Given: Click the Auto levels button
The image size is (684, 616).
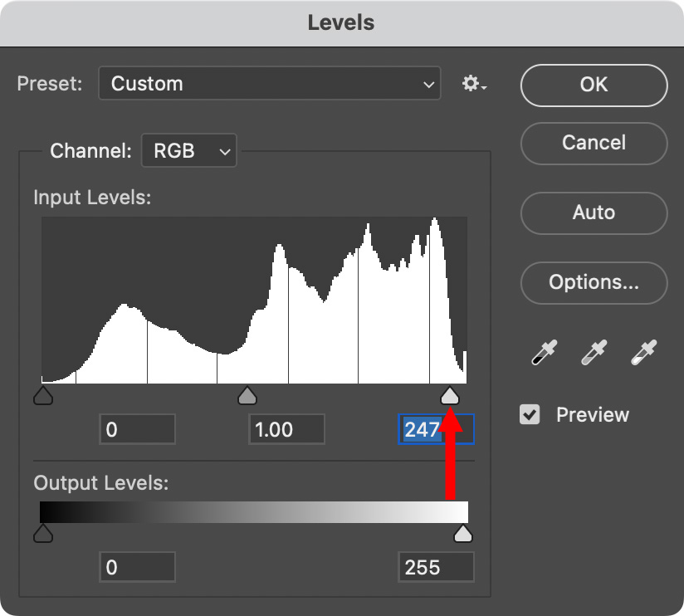Looking at the screenshot, I should coord(594,213).
